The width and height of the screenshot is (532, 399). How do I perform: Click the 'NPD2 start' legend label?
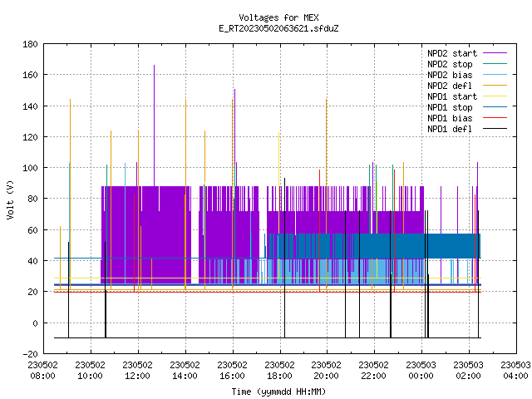click(452, 53)
